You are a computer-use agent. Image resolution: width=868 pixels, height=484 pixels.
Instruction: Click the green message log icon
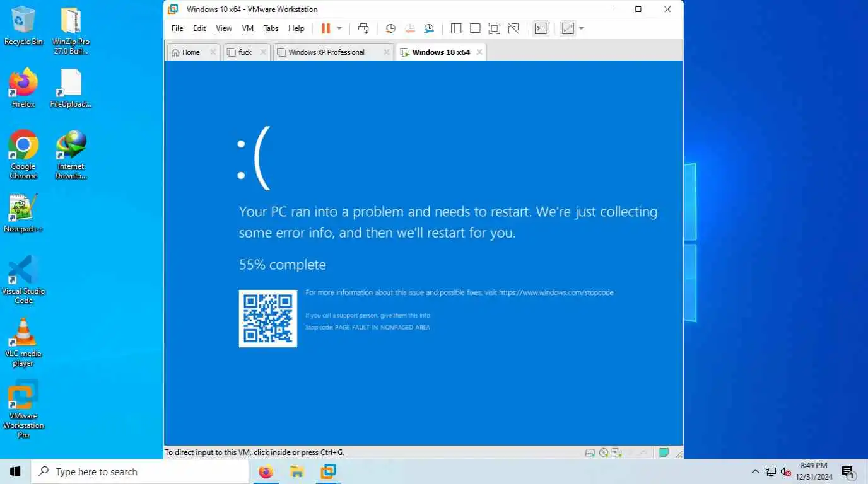(664, 452)
